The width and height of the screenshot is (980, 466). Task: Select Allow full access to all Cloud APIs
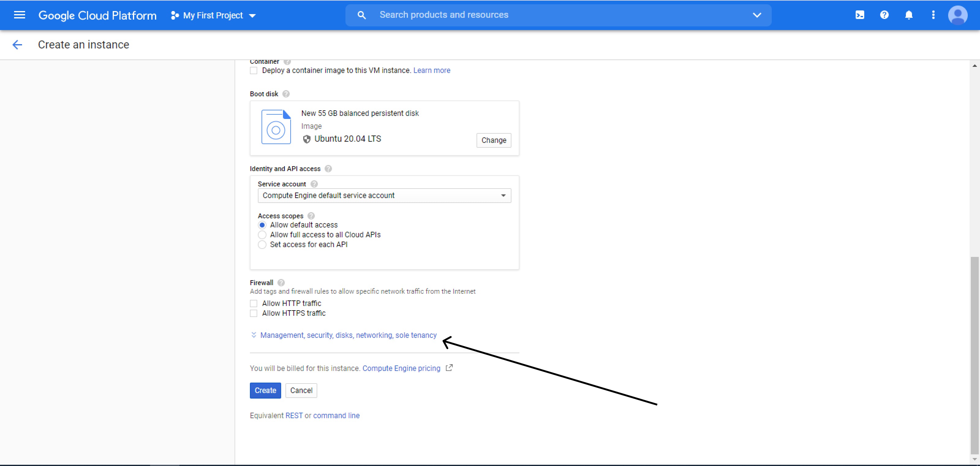[x=262, y=235]
